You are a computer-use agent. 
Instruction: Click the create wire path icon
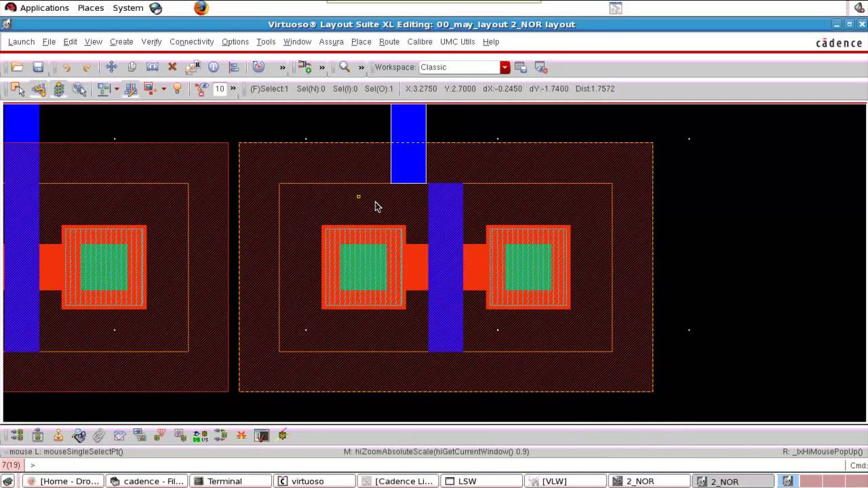click(39, 89)
